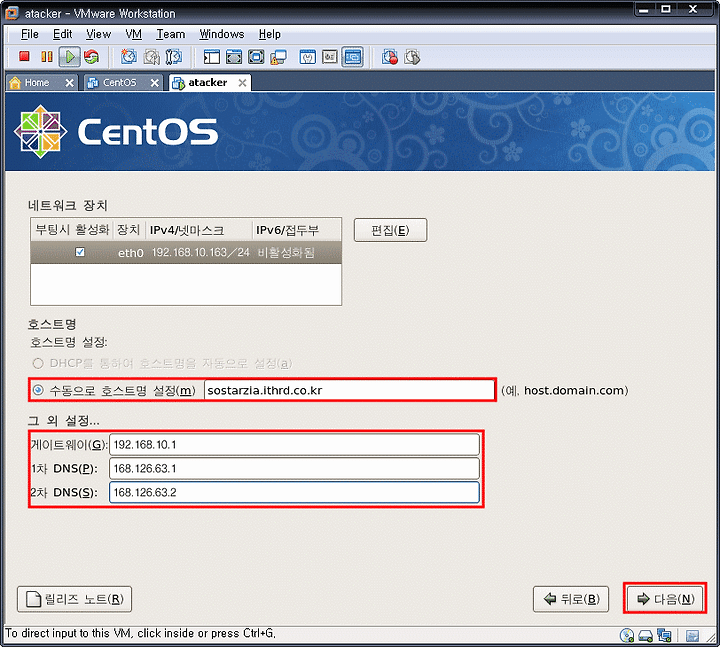Image resolution: width=720 pixels, height=647 pixels.
Task: Click the 부팅시 활성화 column header
Action: tap(72, 230)
